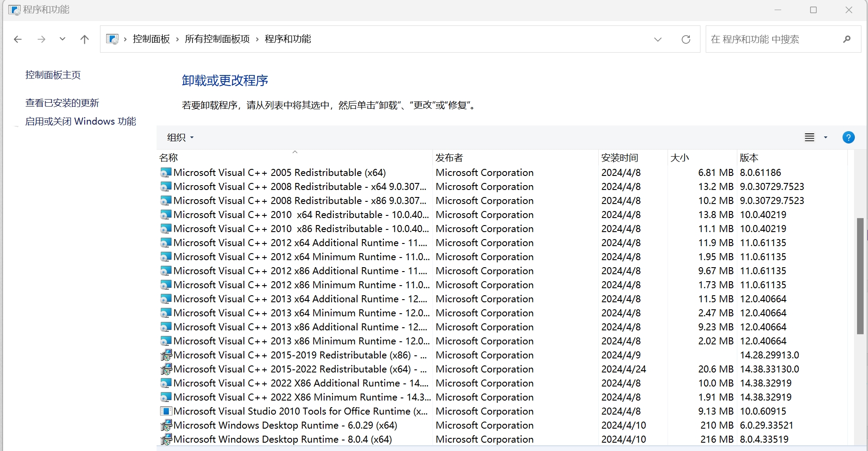The height and width of the screenshot is (451, 868).
Task: Sort by the 发布者 column header
Action: coord(515,157)
